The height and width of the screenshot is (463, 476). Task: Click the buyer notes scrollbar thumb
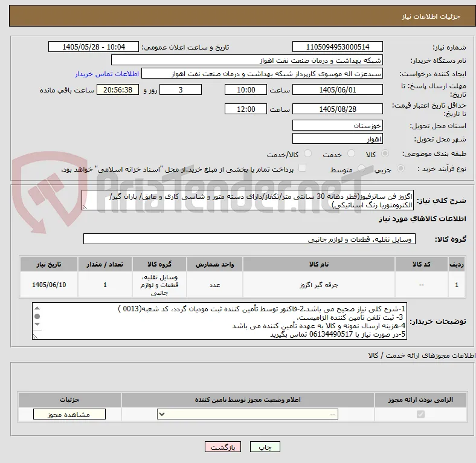(37, 316)
